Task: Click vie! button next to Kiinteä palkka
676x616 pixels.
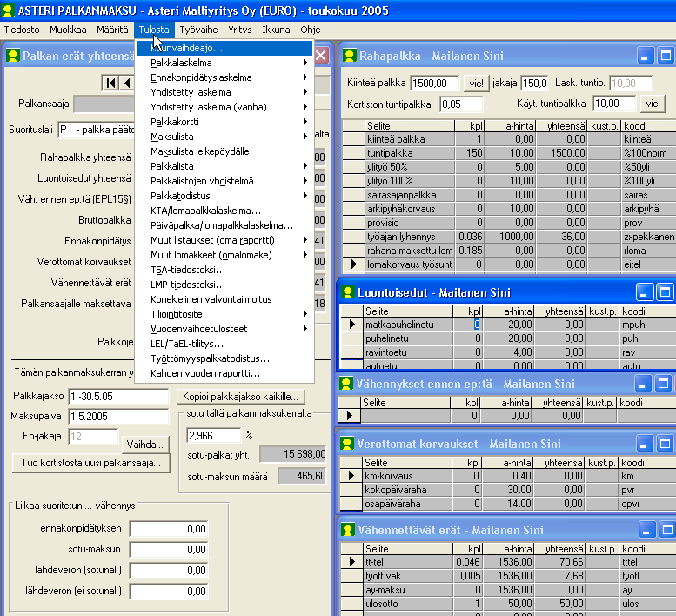Action: [476, 84]
